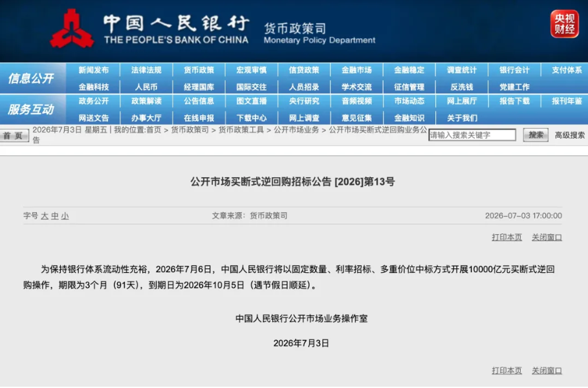
Task: Select 经理国库 in navigation
Action: (199, 87)
